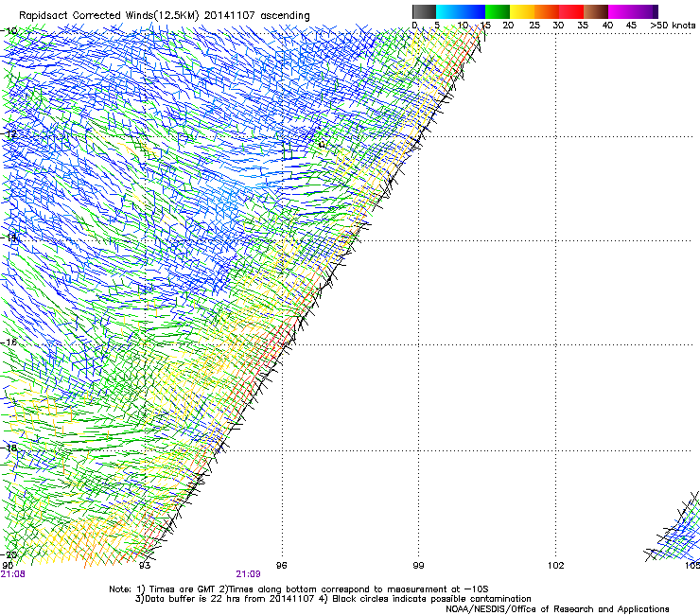
Task: Click the "-12" latitude axis label
Action: [x=9, y=133]
